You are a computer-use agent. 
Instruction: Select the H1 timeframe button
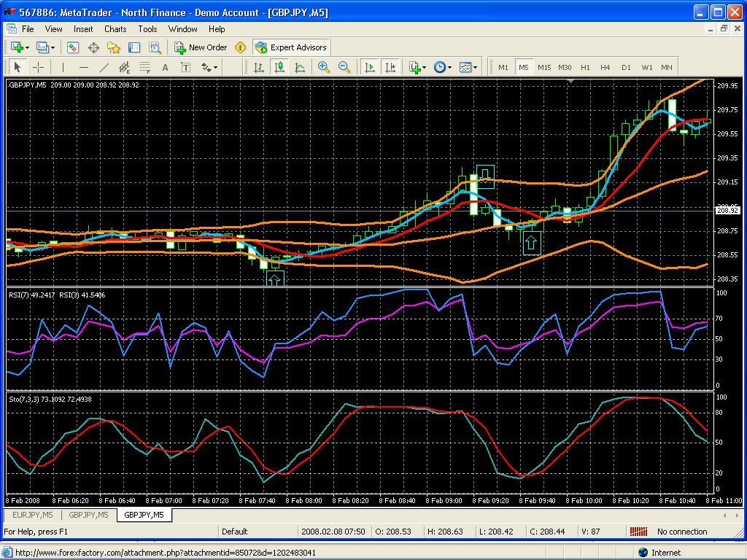tap(585, 67)
